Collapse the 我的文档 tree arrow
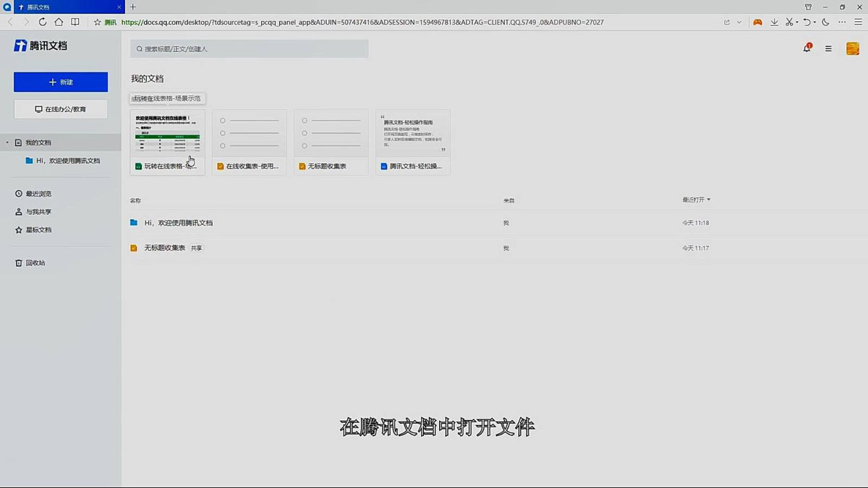 7,142
